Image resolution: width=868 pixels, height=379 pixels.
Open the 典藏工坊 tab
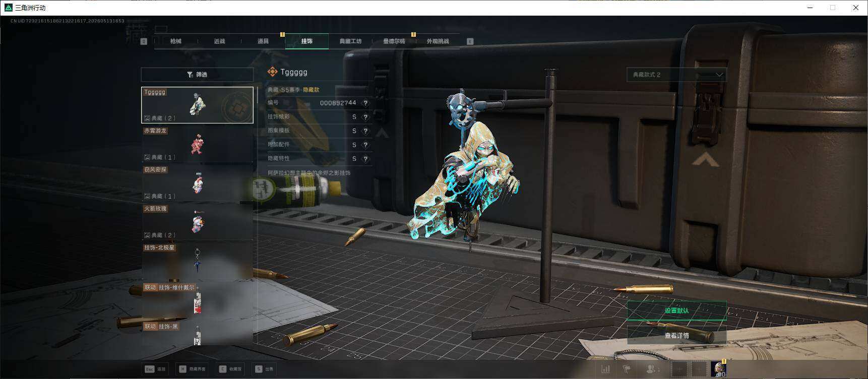350,41
